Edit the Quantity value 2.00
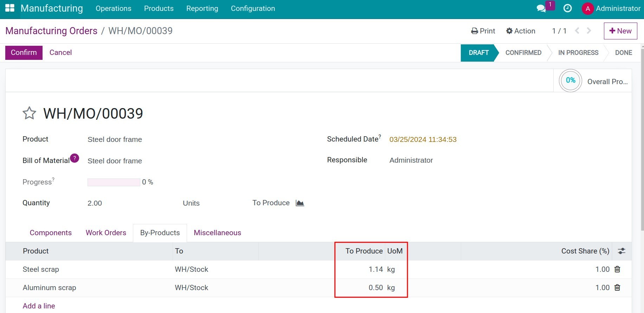 (95, 203)
